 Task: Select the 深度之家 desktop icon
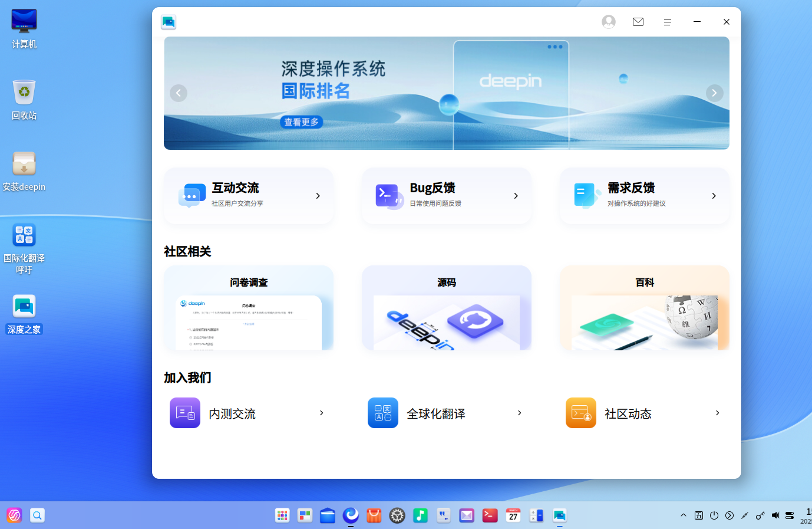(24, 315)
